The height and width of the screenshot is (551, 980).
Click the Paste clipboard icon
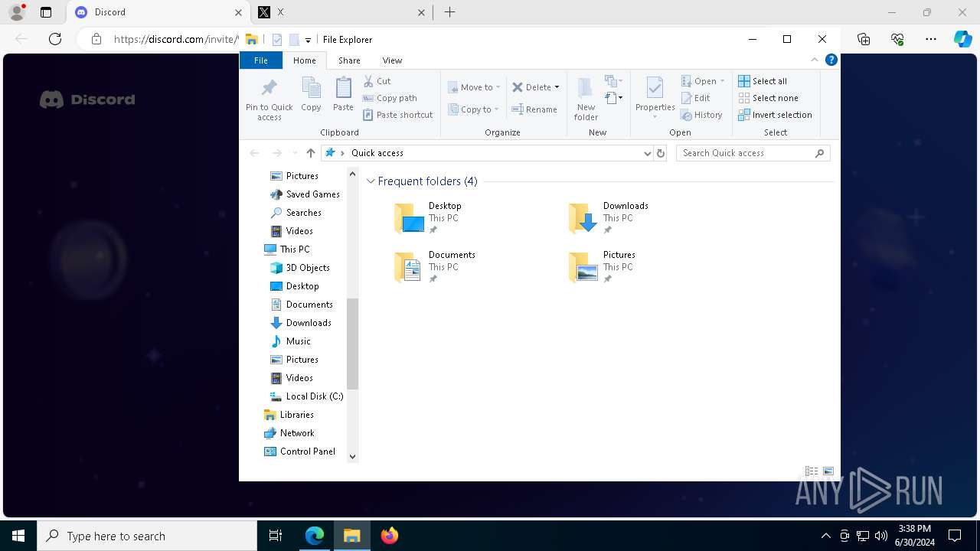coord(343,88)
